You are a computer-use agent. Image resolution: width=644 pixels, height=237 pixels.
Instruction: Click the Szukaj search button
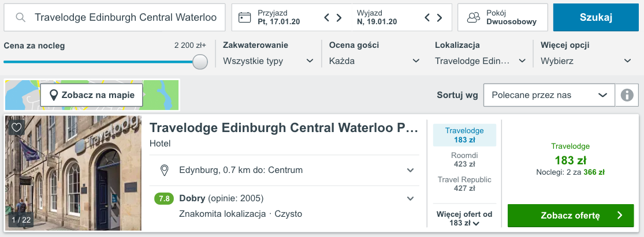tap(596, 17)
